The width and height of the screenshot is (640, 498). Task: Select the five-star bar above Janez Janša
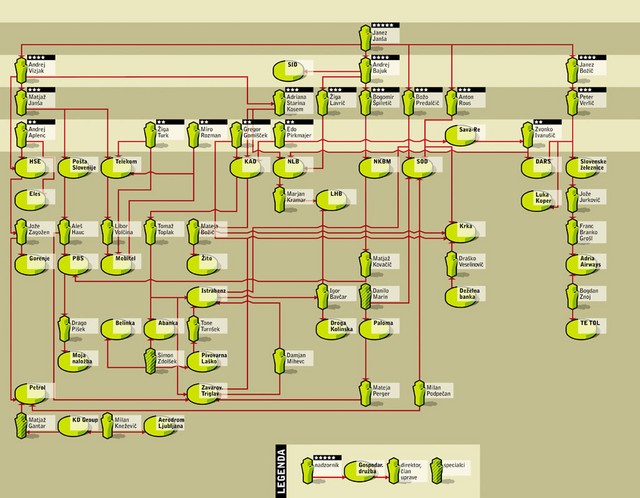[385, 25]
